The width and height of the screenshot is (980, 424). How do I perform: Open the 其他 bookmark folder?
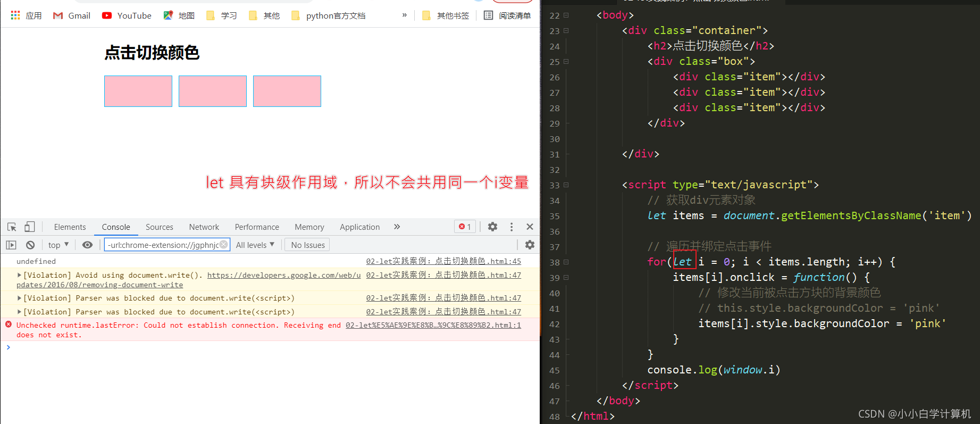(x=264, y=15)
